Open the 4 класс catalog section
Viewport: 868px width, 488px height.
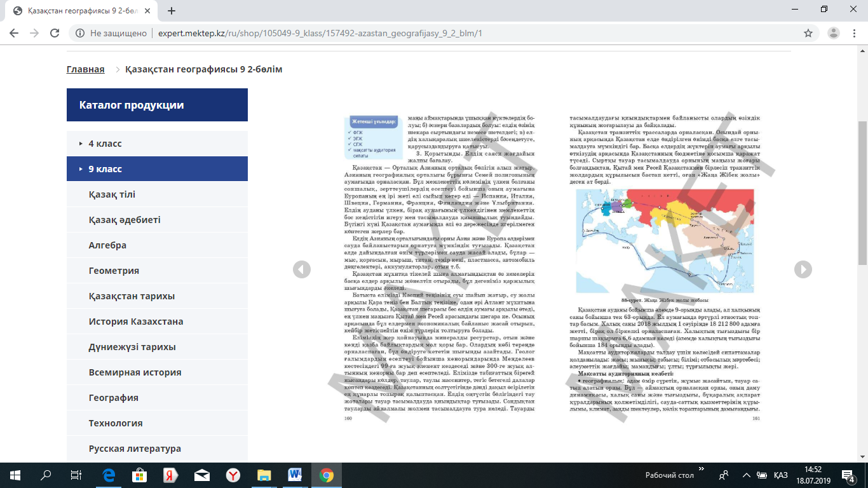[157, 144]
